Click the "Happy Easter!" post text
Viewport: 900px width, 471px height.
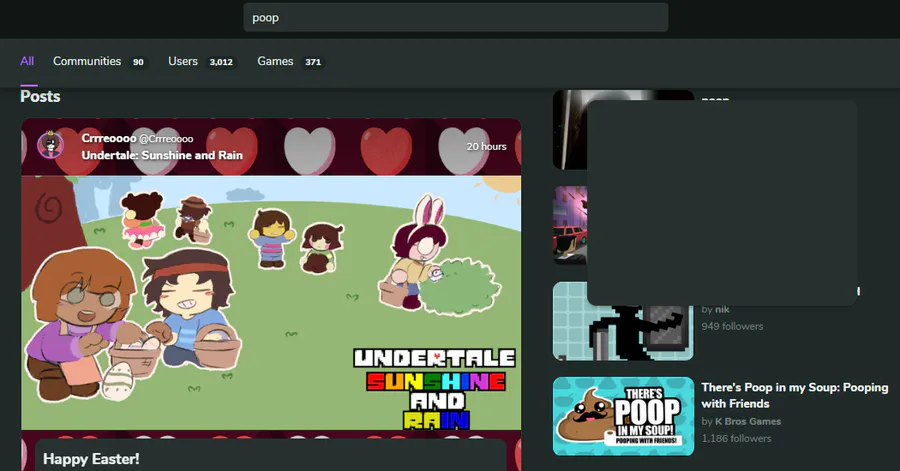point(91,459)
